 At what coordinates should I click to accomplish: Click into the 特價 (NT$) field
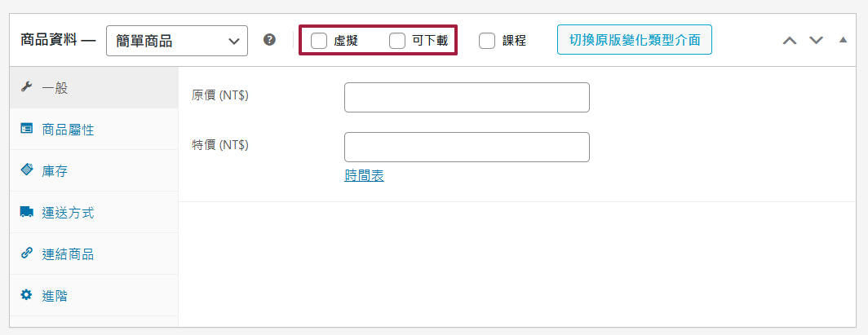click(467, 147)
